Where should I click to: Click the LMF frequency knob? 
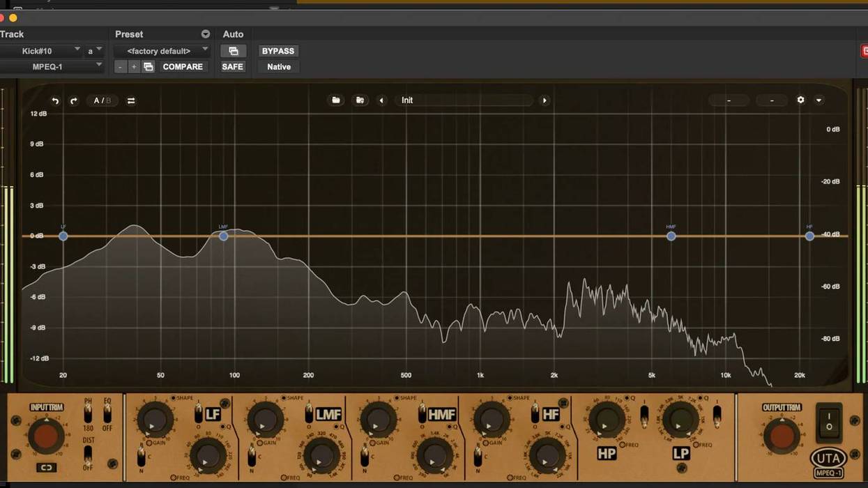[321, 456]
